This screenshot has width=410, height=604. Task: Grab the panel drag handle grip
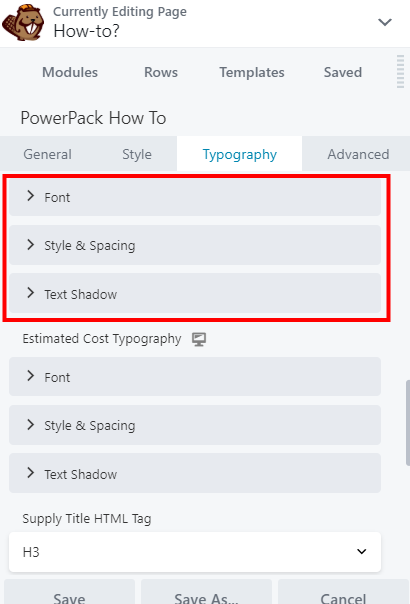(x=400, y=71)
